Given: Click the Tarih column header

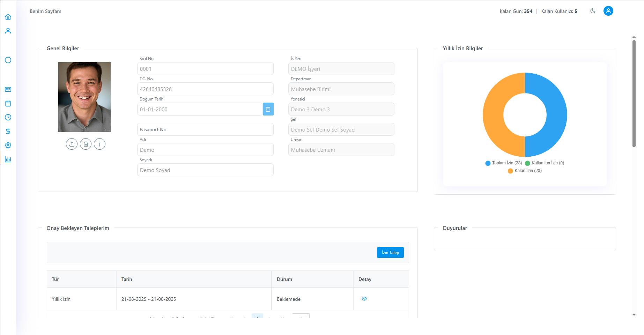Looking at the screenshot, I should click(x=127, y=279).
